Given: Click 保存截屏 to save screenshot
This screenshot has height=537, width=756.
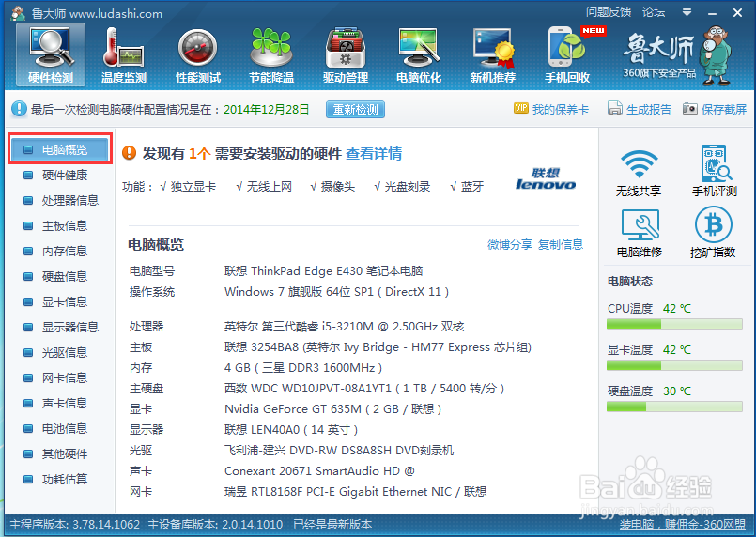Looking at the screenshot, I should 715,110.
